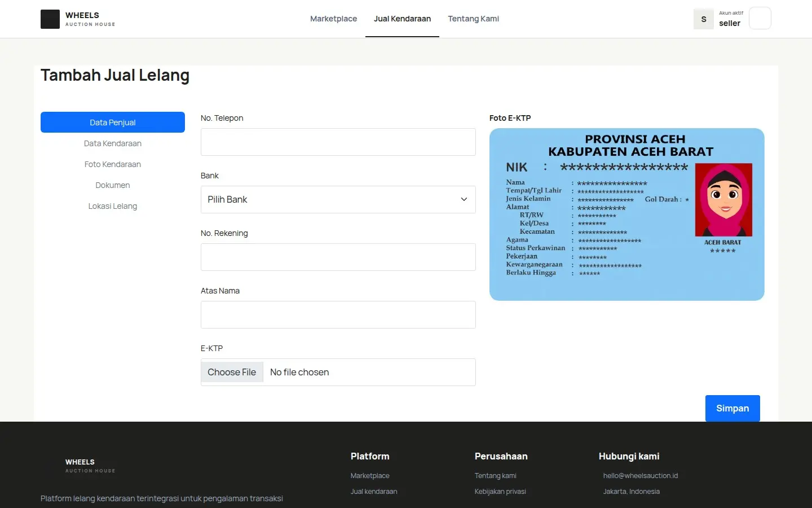Image resolution: width=812 pixels, height=508 pixels.
Task: Click the empty square button beside seller
Action: [760, 18]
